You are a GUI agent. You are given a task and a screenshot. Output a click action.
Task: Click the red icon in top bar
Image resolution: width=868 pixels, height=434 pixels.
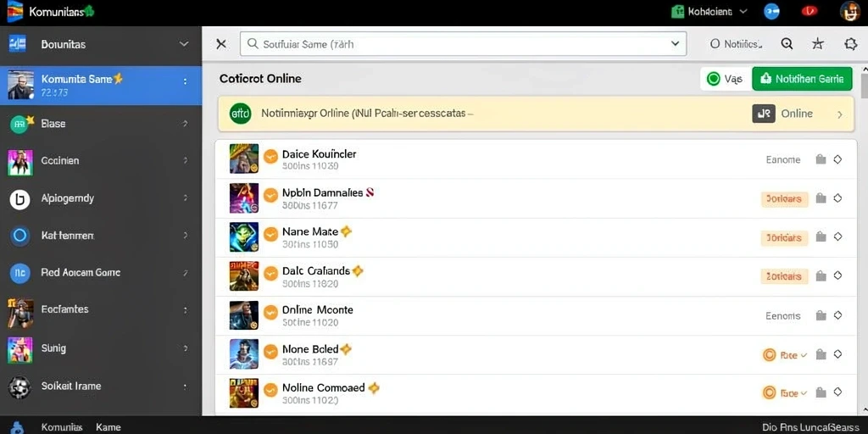point(810,11)
